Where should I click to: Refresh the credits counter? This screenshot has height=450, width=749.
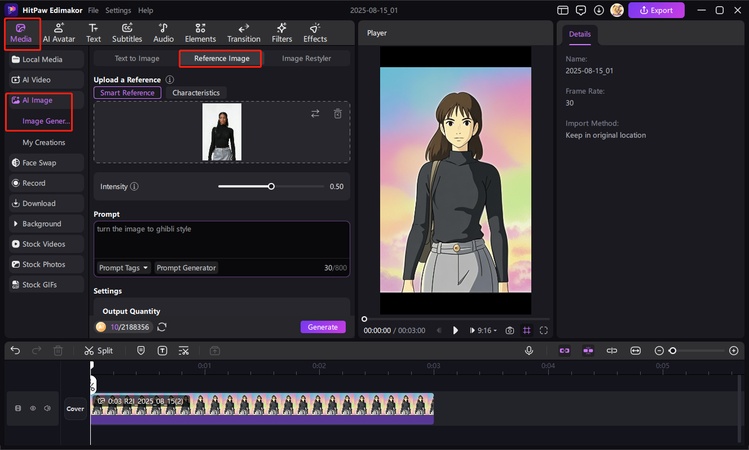162,327
